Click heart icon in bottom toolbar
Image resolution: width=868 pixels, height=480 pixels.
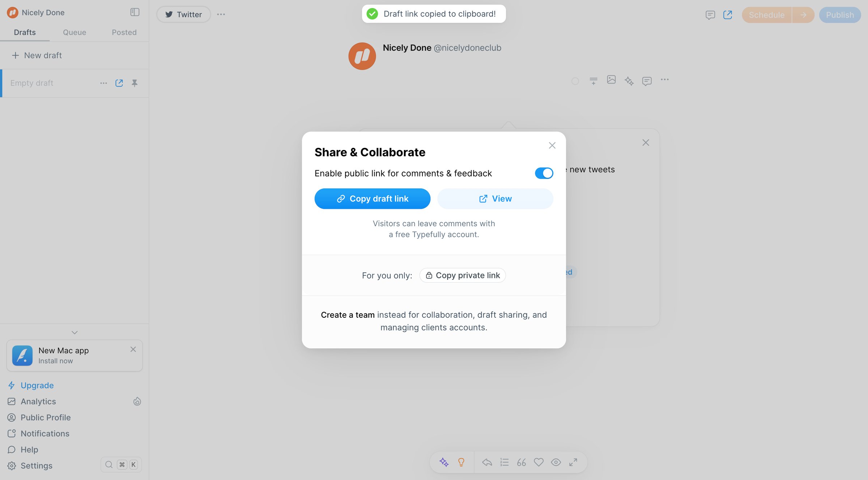pos(539,462)
